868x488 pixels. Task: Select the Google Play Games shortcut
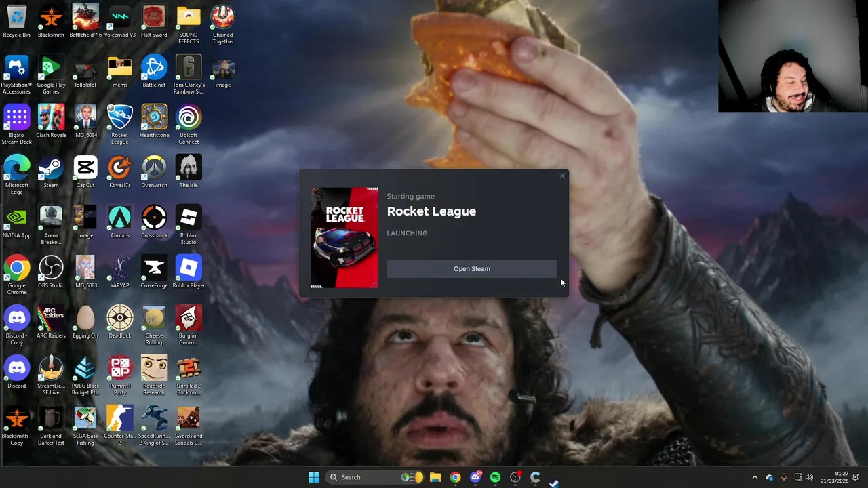pyautogui.click(x=51, y=75)
